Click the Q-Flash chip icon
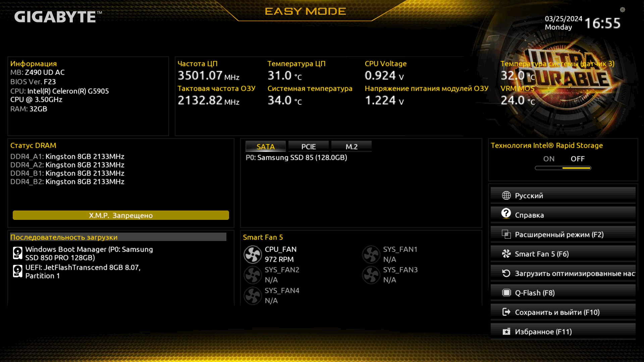 click(506, 293)
